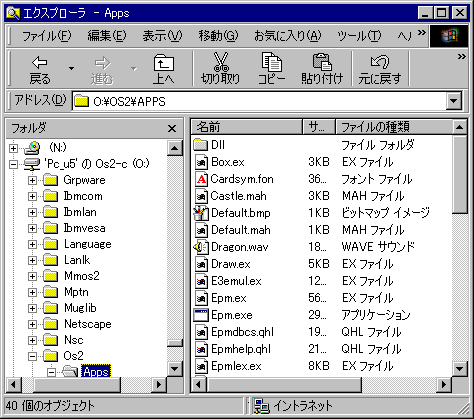Open the お気に入り(A) menu
The height and width of the screenshot is (419, 474).
coord(287,36)
